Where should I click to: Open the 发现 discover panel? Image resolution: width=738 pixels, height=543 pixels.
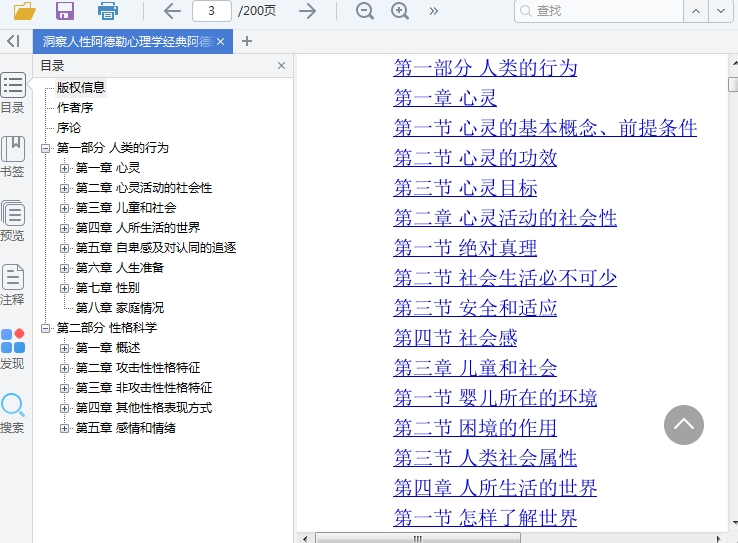pyautogui.click(x=13, y=349)
